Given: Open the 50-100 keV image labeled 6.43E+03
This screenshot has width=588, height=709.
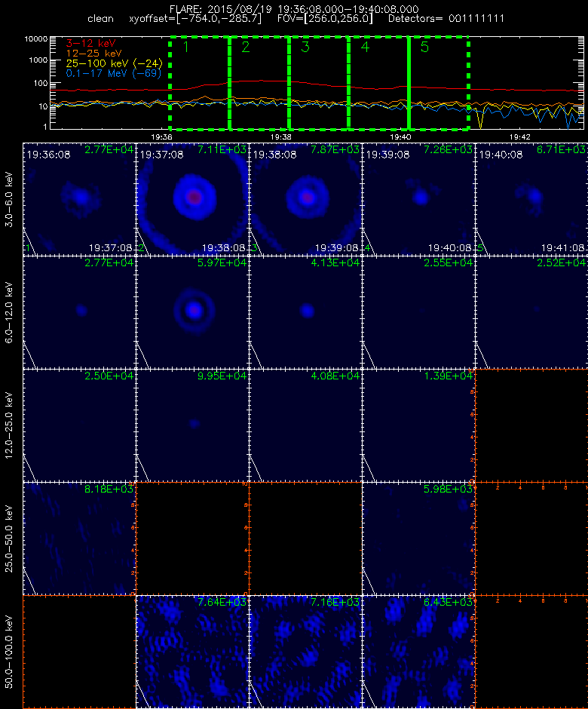Looking at the screenshot, I should [418, 651].
